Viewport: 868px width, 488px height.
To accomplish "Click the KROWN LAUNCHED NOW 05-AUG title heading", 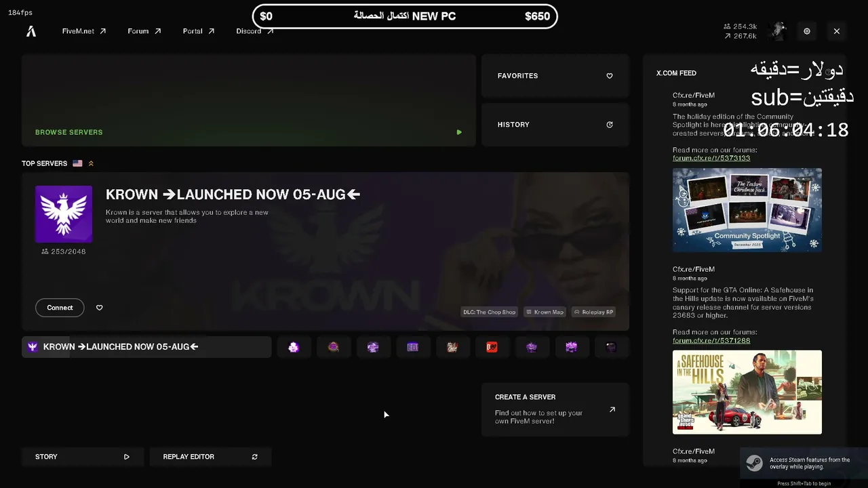I will [233, 195].
